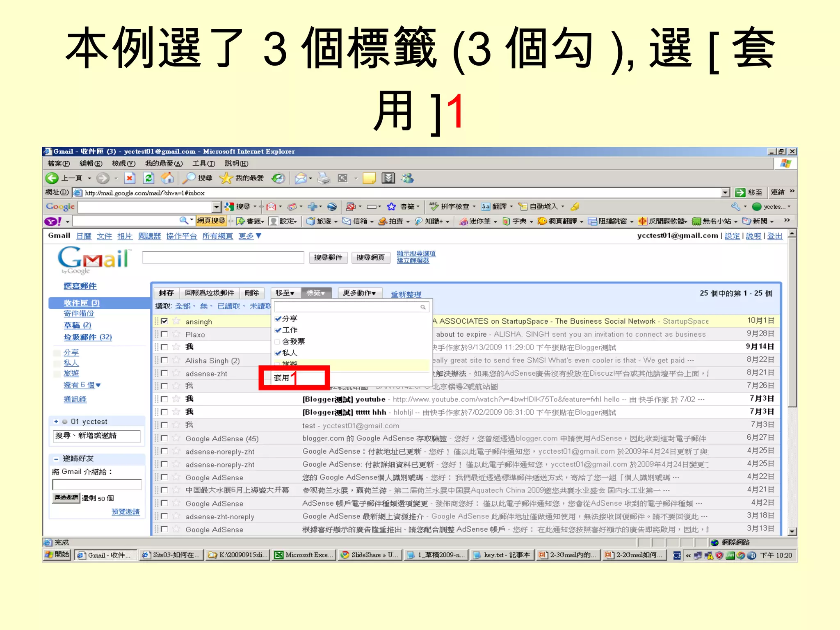
Task: Click the Home page icon
Action: (x=167, y=178)
